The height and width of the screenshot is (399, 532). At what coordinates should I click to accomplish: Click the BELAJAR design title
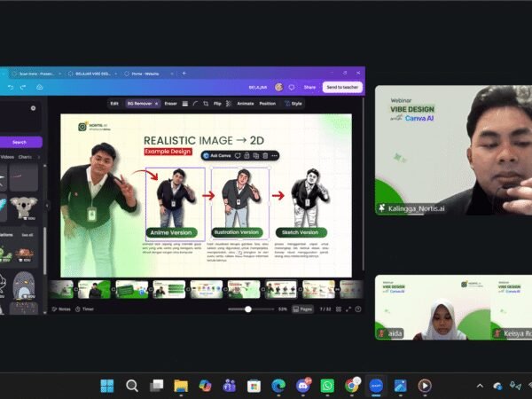click(258, 88)
